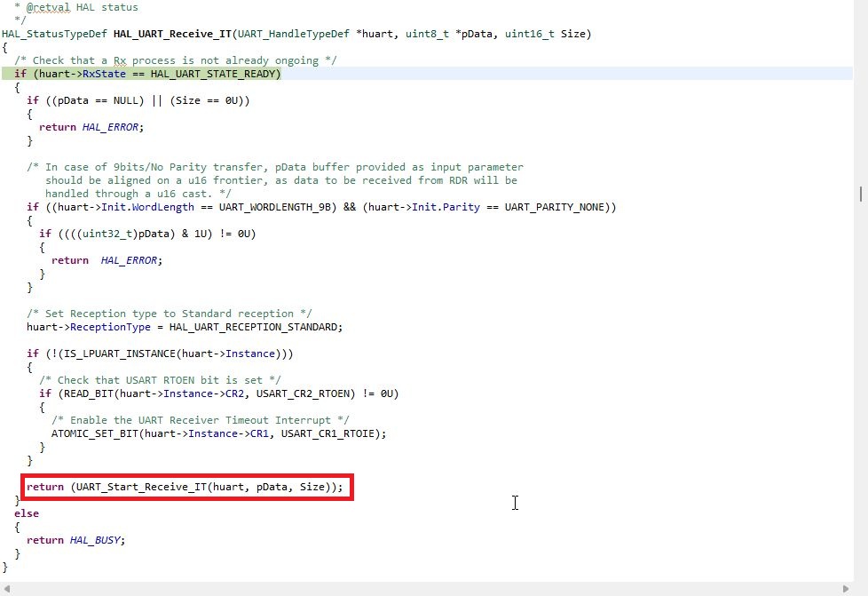
Task: Click the WordLength field
Action: [x=162, y=207]
